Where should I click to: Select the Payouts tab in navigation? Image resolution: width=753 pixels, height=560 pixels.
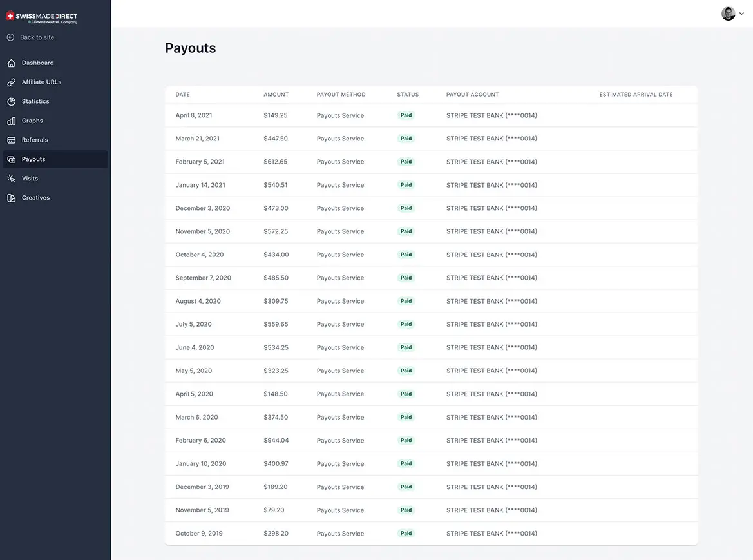(34, 159)
